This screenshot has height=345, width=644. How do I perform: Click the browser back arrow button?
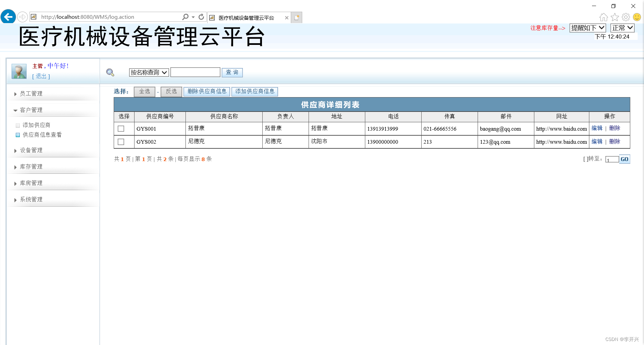click(x=8, y=16)
